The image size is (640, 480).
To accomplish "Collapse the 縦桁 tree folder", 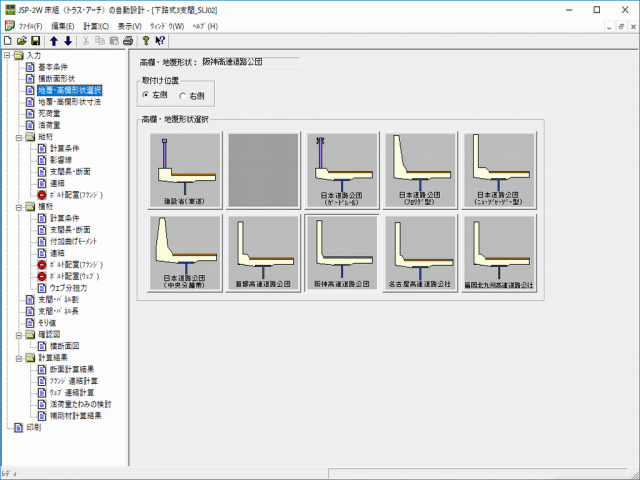I will click(x=18, y=137).
